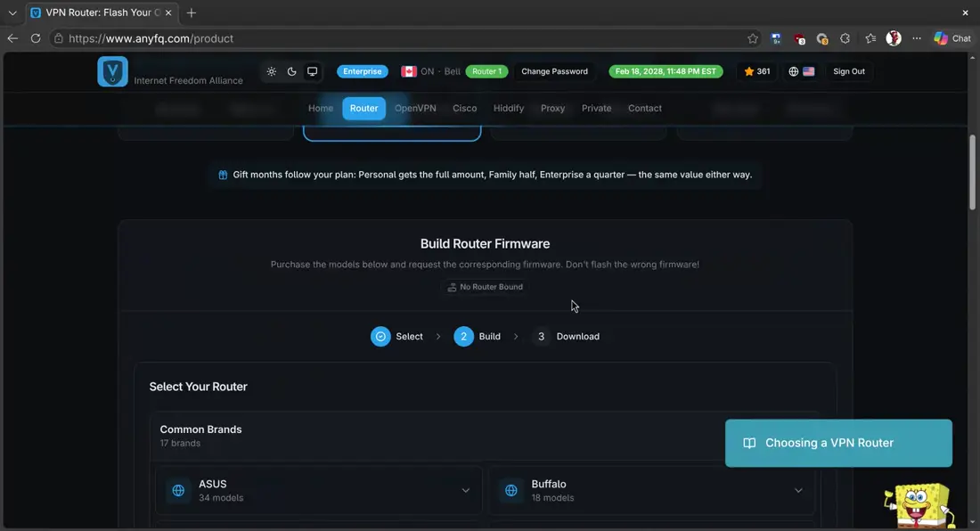
Task: Go to step 3 Download
Action: [x=566, y=336]
